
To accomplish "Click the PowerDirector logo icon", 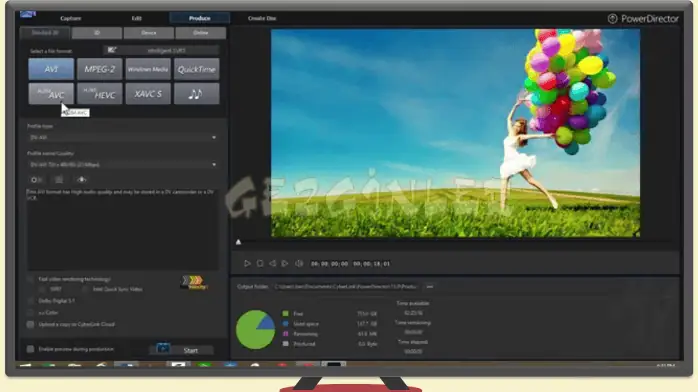I will pyautogui.click(x=613, y=18).
